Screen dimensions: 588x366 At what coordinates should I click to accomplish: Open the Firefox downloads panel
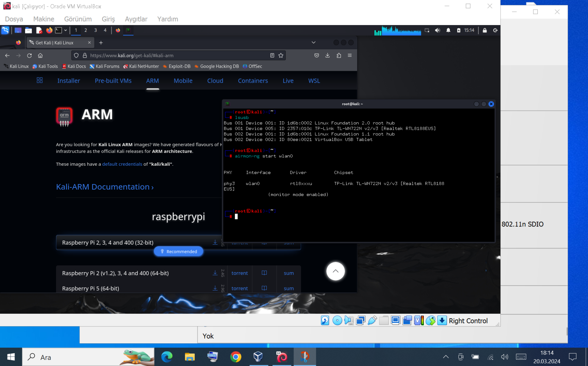click(327, 56)
